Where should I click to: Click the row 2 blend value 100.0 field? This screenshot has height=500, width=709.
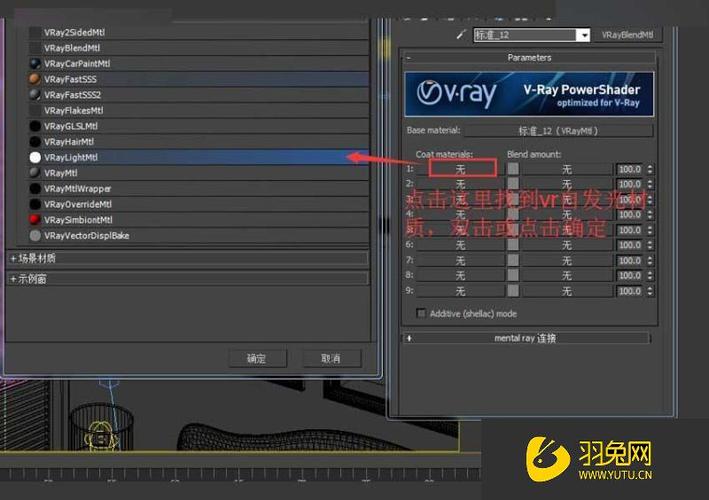[630, 184]
